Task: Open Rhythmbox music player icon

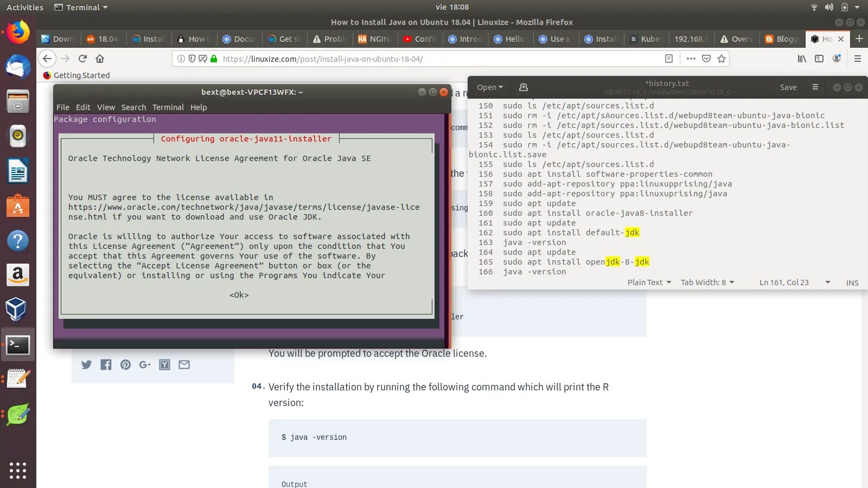Action: 18,136
